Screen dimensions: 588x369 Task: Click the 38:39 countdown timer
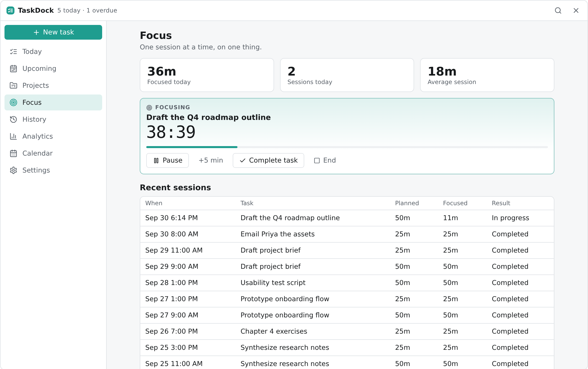pyautogui.click(x=171, y=132)
